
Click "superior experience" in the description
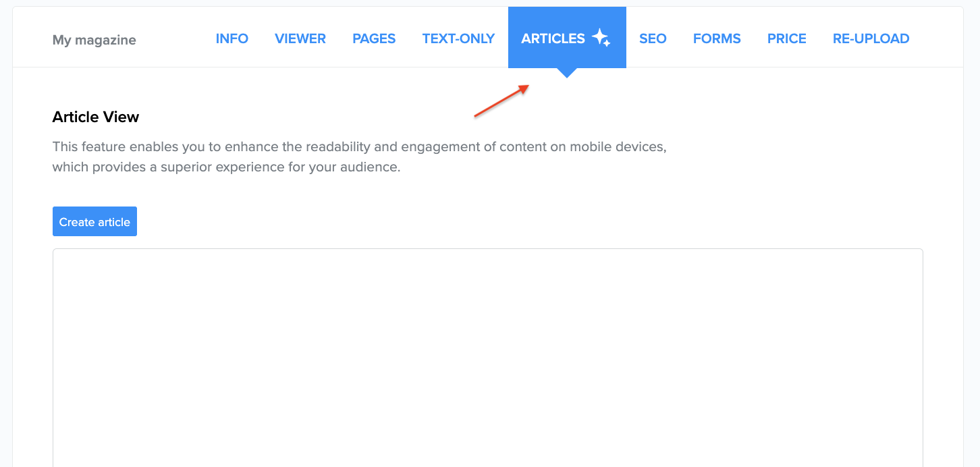point(222,167)
